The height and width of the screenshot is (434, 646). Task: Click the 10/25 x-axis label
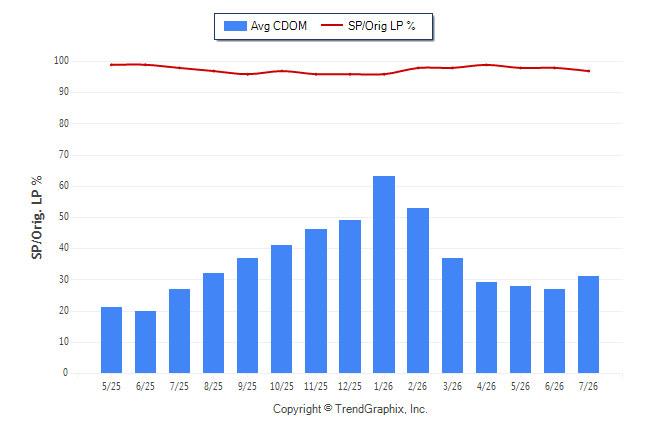click(x=282, y=387)
